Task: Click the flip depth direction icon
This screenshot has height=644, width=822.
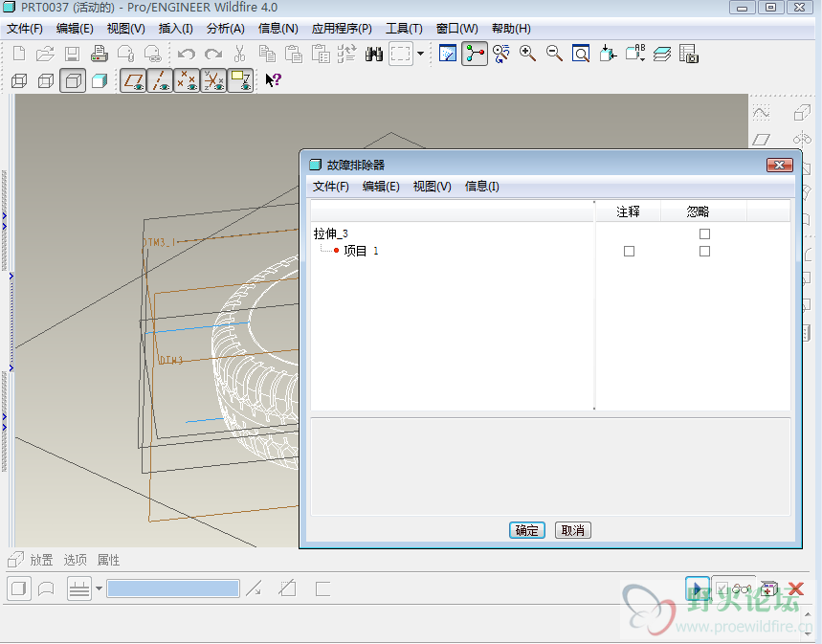Action: point(255,588)
